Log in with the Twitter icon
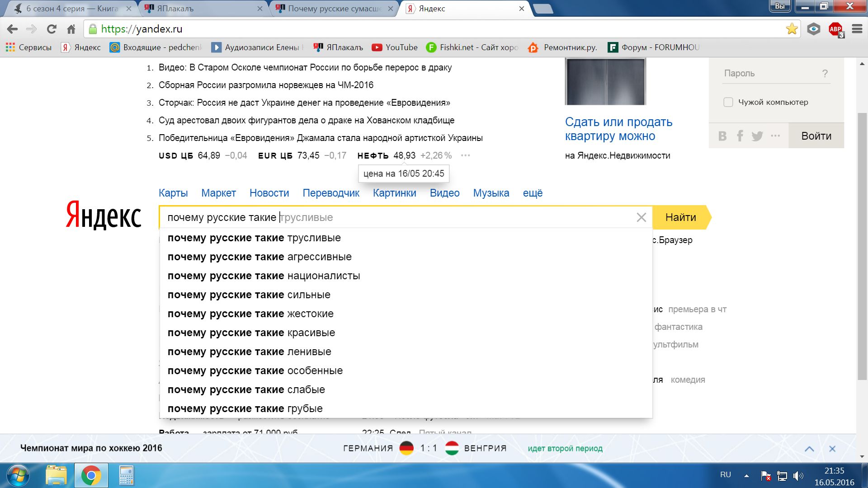Viewport: 868px width, 488px height. (x=757, y=136)
